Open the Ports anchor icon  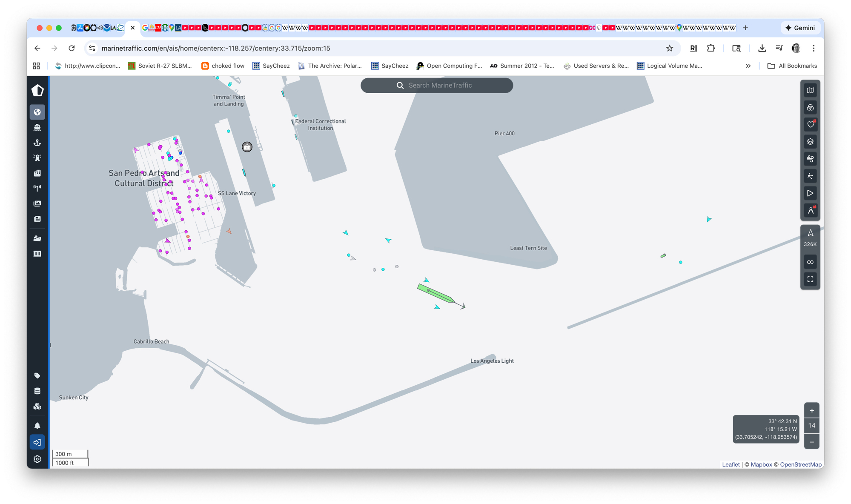[x=37, y=143]
